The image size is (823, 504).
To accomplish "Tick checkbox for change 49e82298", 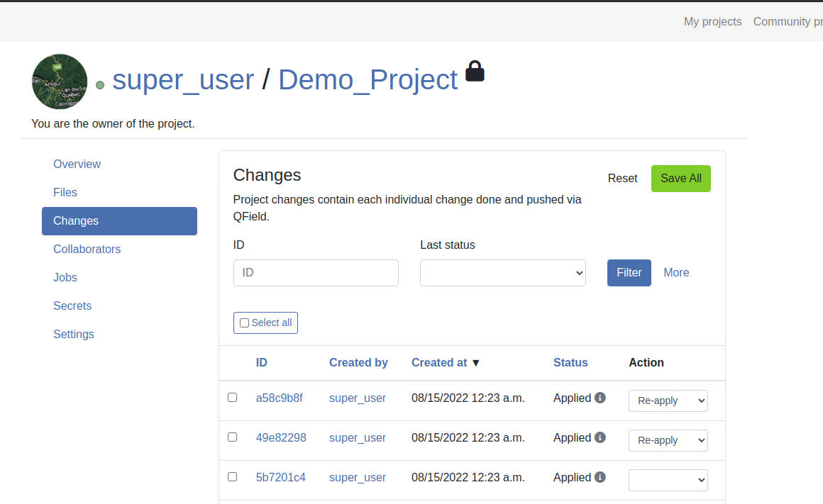I will (233, 437).
